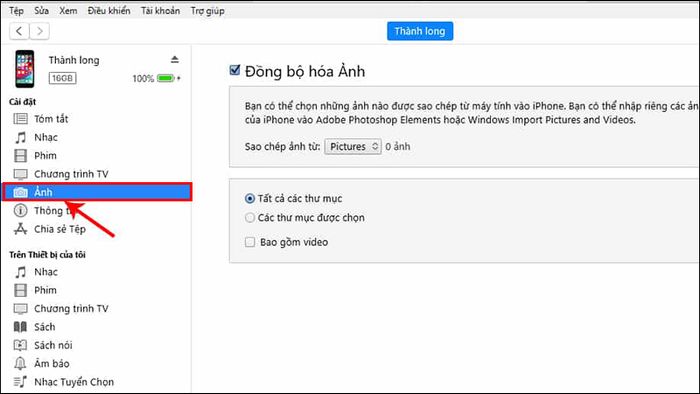
Task: Uncheck the Đồng bộ hóa Ảnh checkbox
Action: click(235, 70)
